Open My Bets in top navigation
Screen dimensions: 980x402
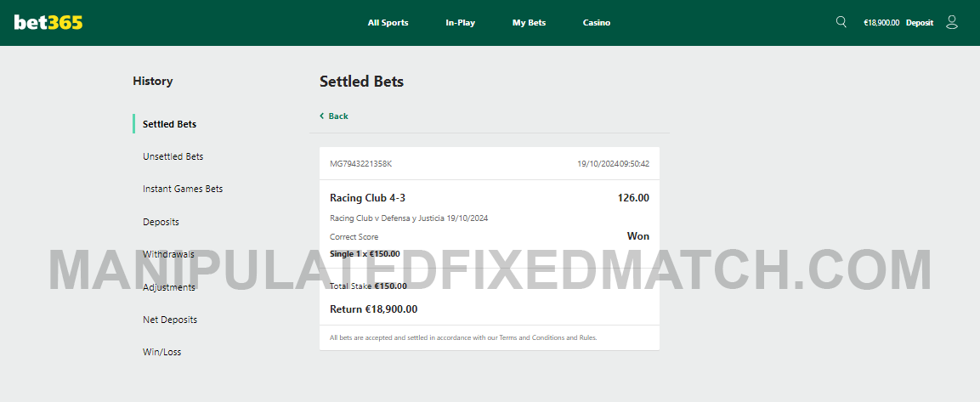[x=529, y=22]
